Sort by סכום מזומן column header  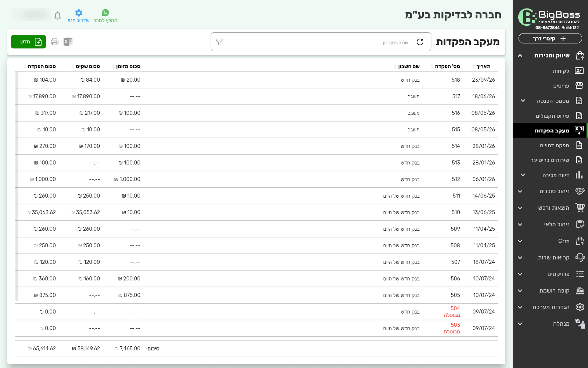click(x=126, y=67)
